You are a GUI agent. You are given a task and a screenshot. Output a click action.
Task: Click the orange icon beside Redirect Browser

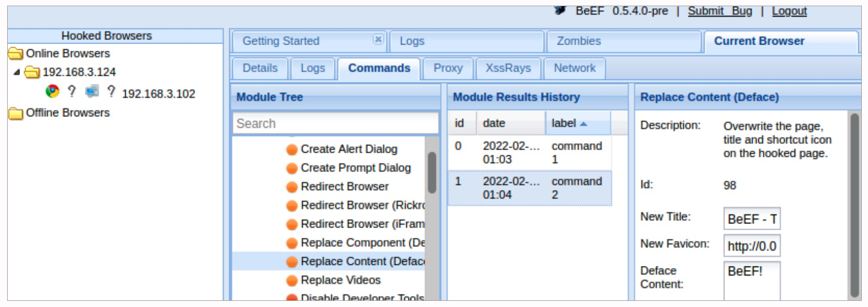[292, 187]
